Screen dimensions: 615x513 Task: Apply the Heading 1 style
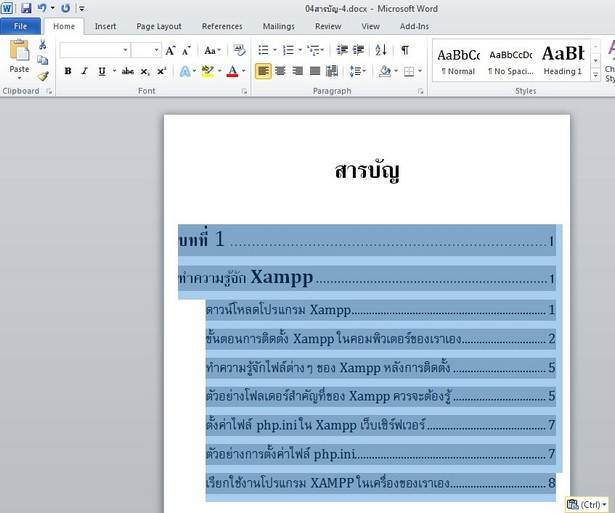563,61
